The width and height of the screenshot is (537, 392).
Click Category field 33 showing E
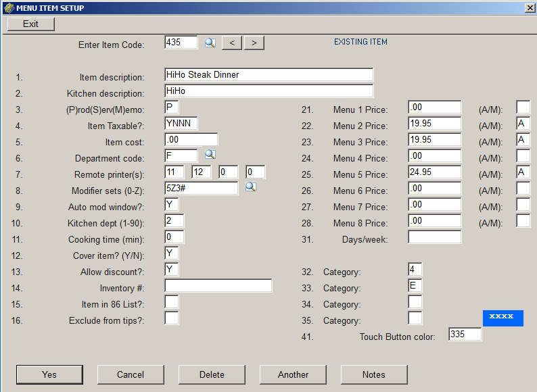coord(415,285)
